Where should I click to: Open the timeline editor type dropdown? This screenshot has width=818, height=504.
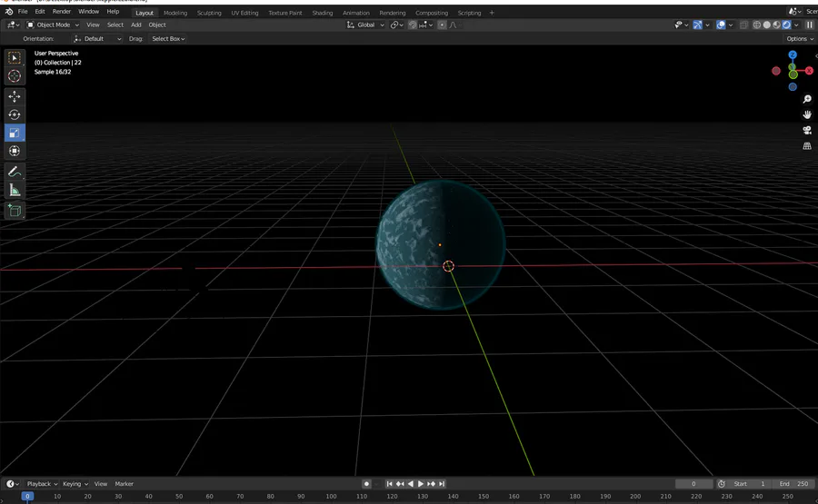click(x=13, y=484)
